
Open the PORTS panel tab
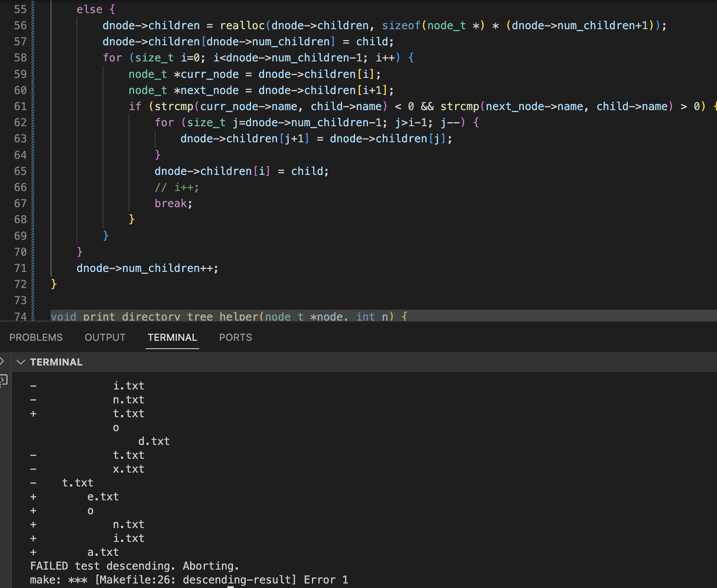click(x=235, y=337)
